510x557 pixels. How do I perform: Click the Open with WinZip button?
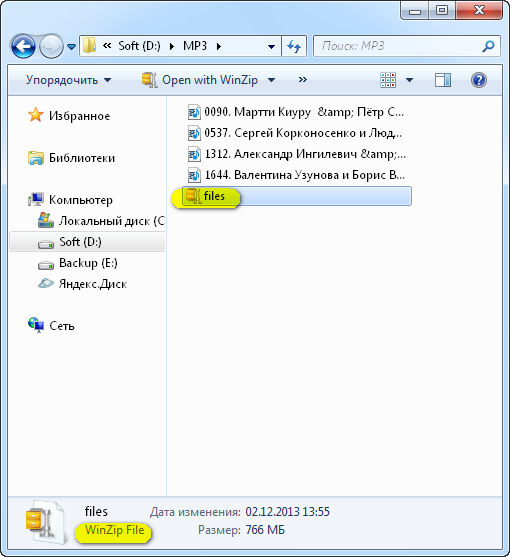click(200, 80)
